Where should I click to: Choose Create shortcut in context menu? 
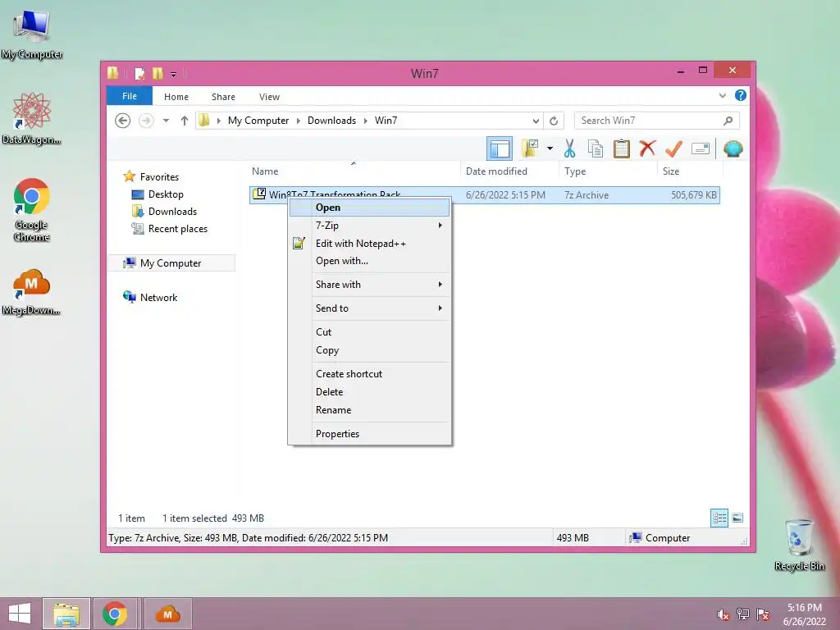click(x=370, y=374)
